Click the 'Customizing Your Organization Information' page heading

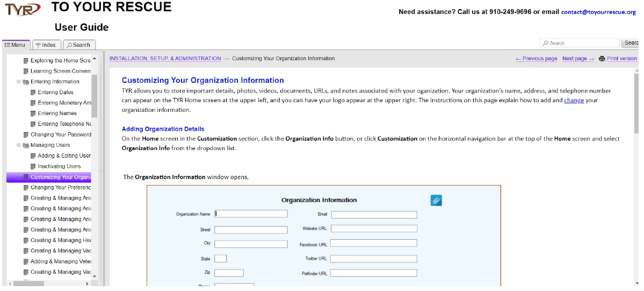[203, 80]
